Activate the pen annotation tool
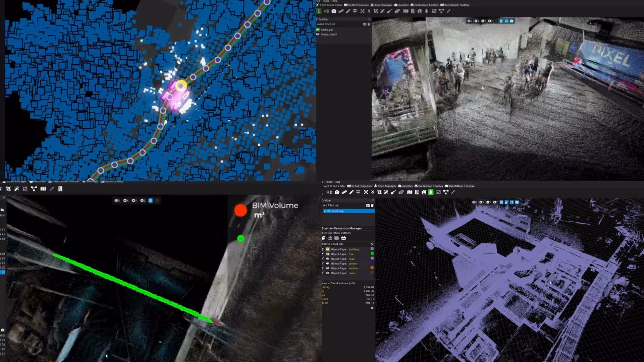 point(352,192)
